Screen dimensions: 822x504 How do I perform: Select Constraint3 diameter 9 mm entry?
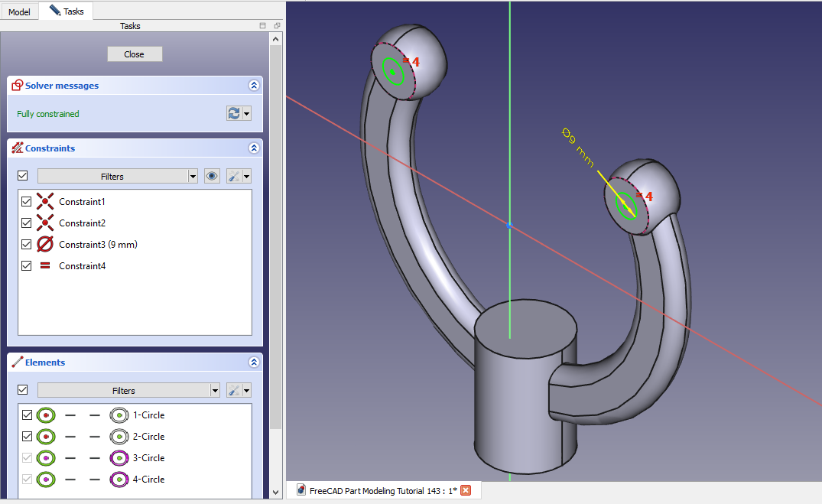[98, 245]
